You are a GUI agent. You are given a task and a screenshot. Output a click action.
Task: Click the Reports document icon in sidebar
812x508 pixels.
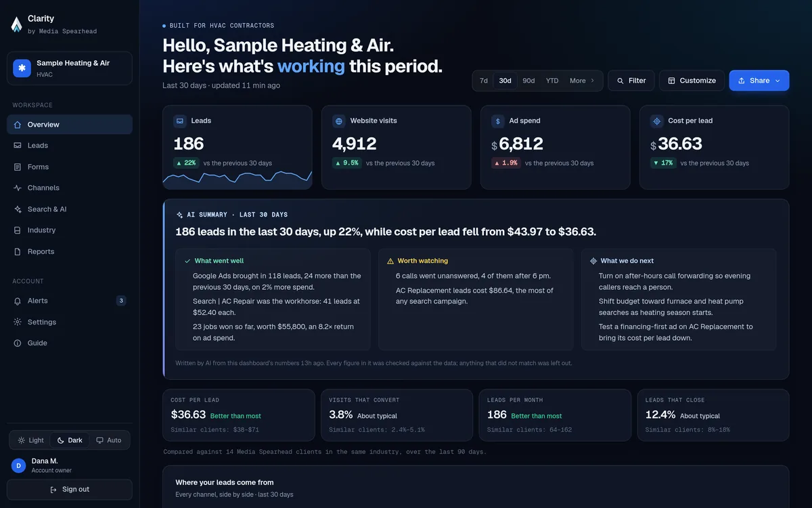[x=18, y=251]
